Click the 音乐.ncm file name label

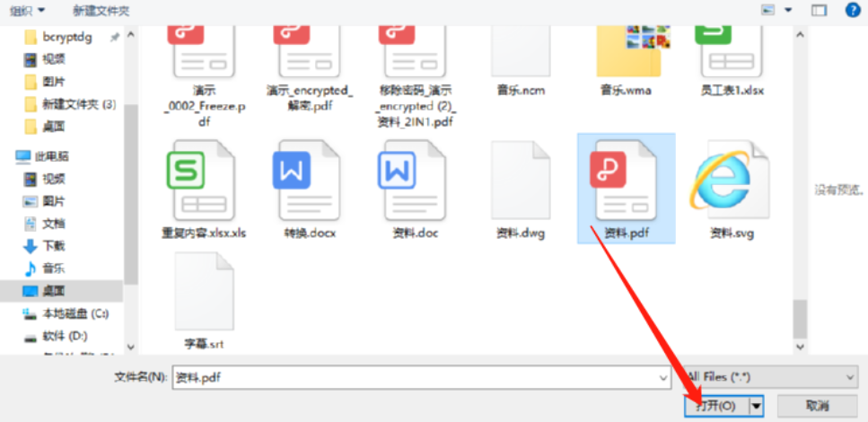(521, 91)
